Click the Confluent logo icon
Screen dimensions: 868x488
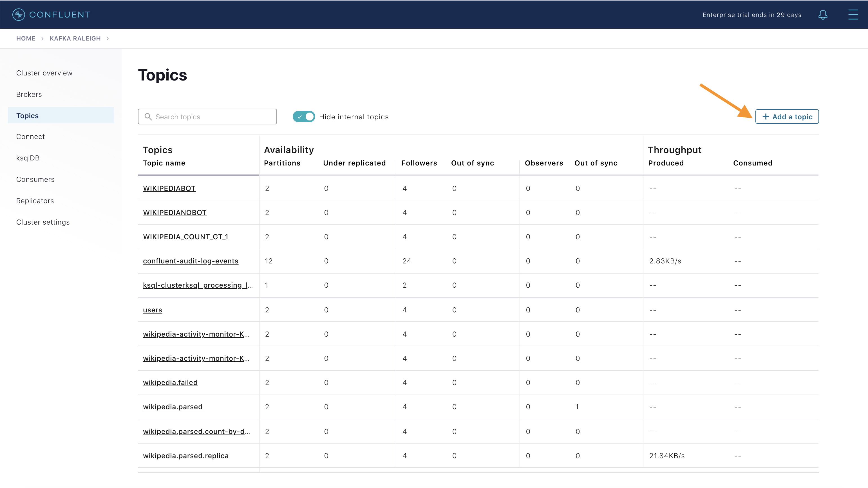pos(19,14)
